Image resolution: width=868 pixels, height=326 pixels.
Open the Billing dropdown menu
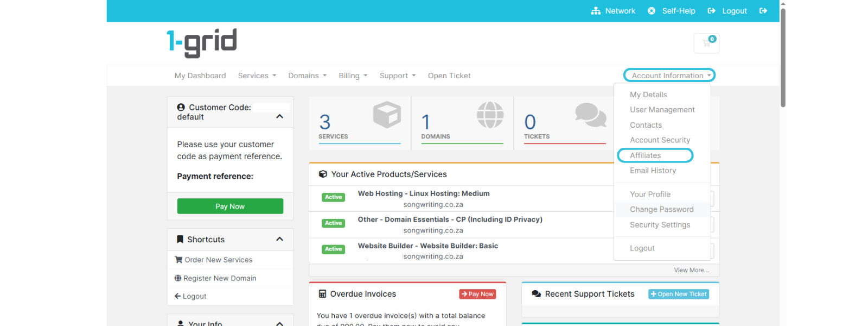click(353, 76)
